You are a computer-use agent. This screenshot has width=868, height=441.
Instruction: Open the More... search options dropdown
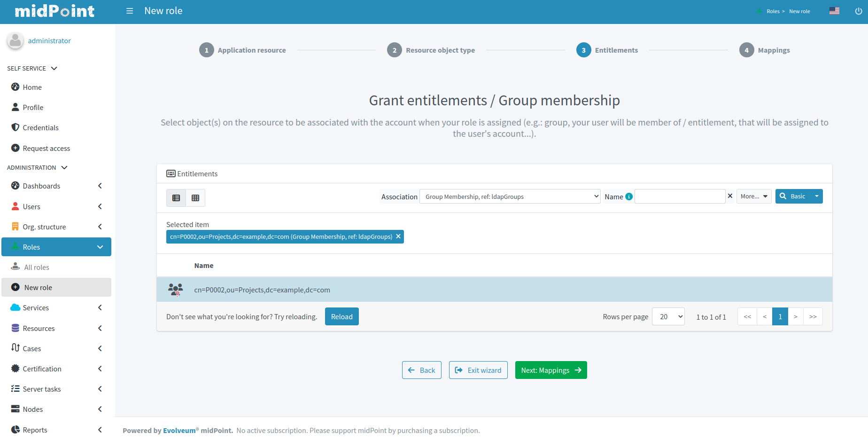(x=753, y=197)
